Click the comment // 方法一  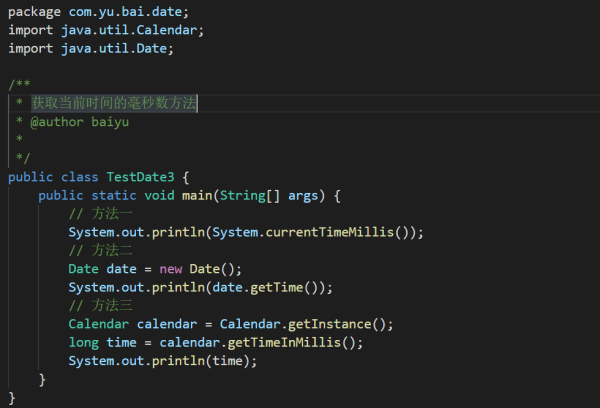101,214
